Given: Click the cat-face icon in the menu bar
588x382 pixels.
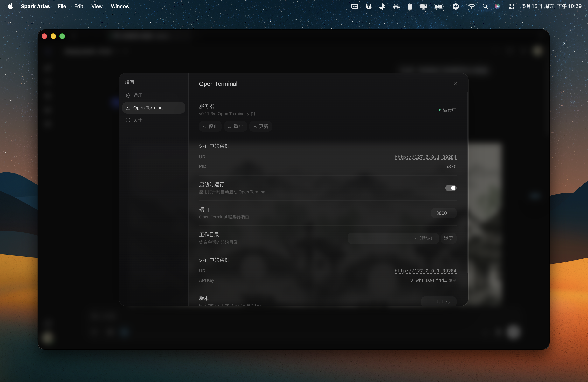Looking at the screenshot, I should [x=369, y=6].
